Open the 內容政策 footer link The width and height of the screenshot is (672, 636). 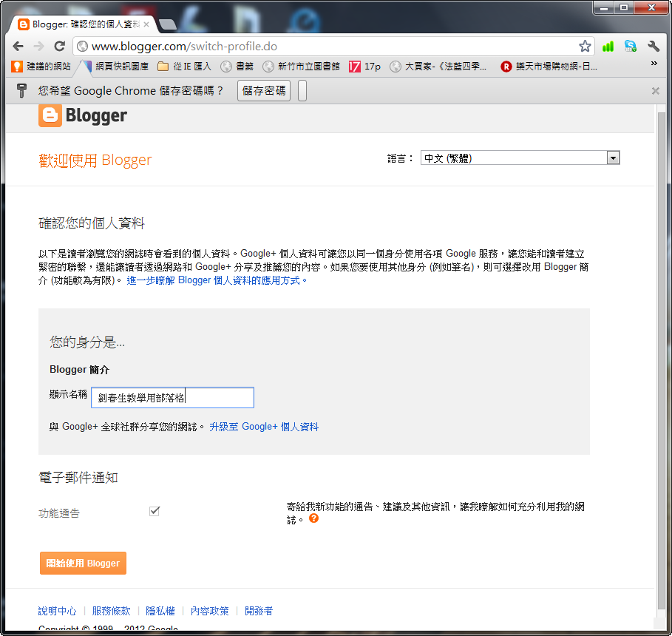(x=210, y=611)
